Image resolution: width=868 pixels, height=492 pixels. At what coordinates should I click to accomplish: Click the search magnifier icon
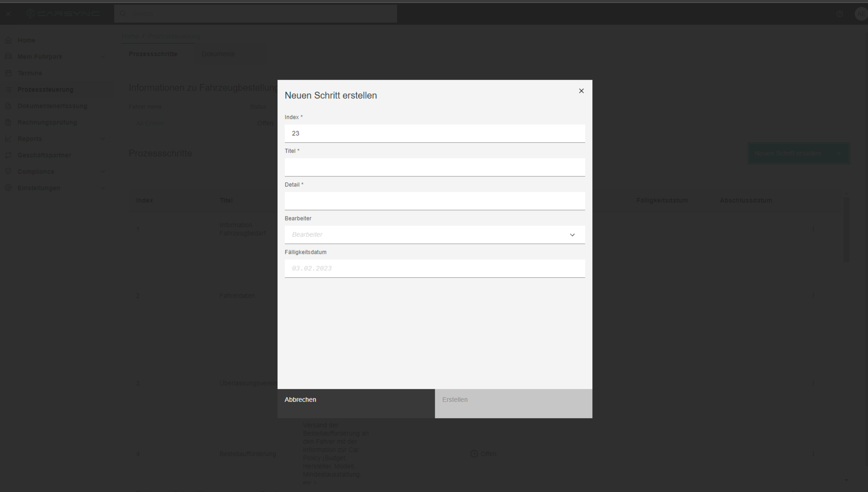click(123, 14)
